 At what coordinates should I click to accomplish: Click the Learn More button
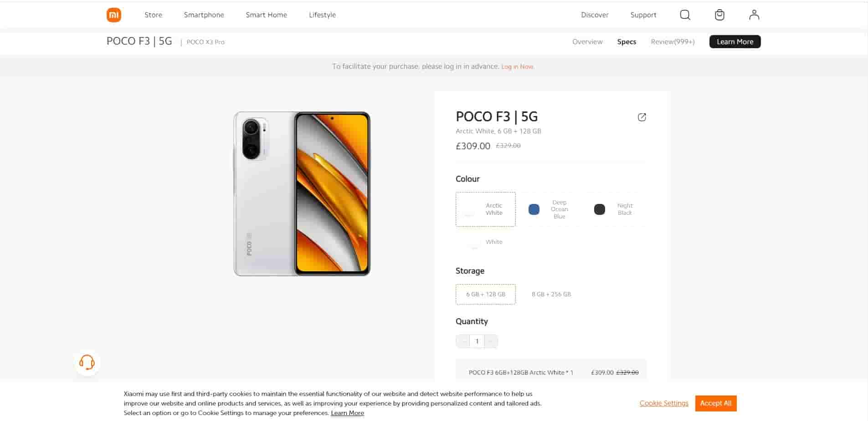pyautogui.click(x=734, y=41)
